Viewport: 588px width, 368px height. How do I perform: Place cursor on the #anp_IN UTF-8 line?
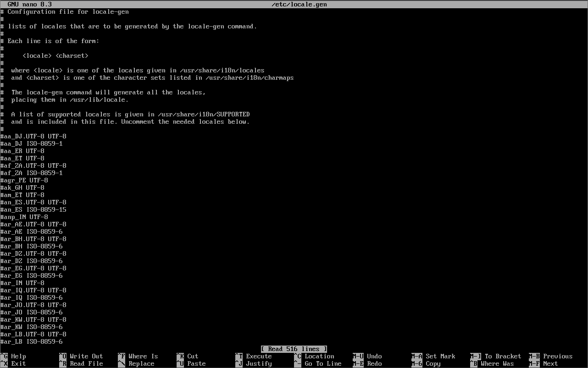click(24, 217)
